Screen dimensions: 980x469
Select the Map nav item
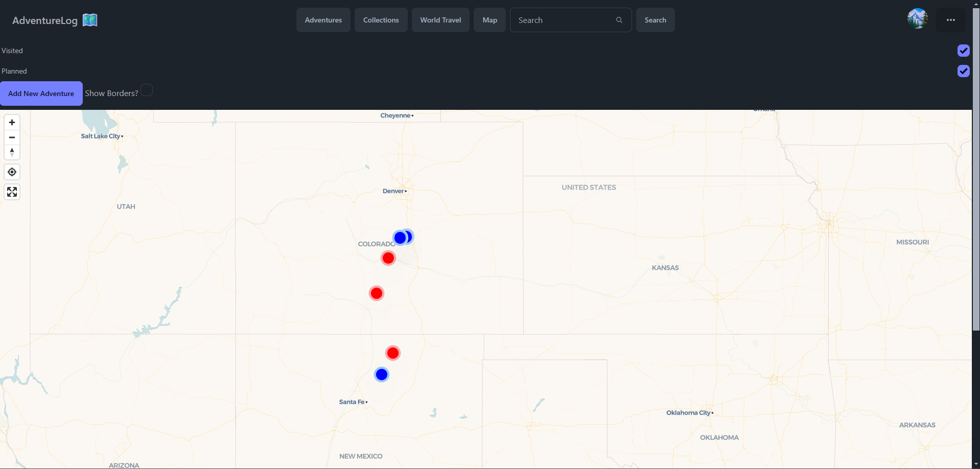489,20
